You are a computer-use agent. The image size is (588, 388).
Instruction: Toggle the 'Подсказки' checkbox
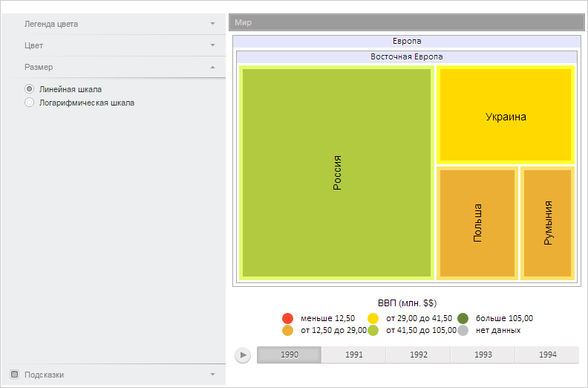point(14,375)
